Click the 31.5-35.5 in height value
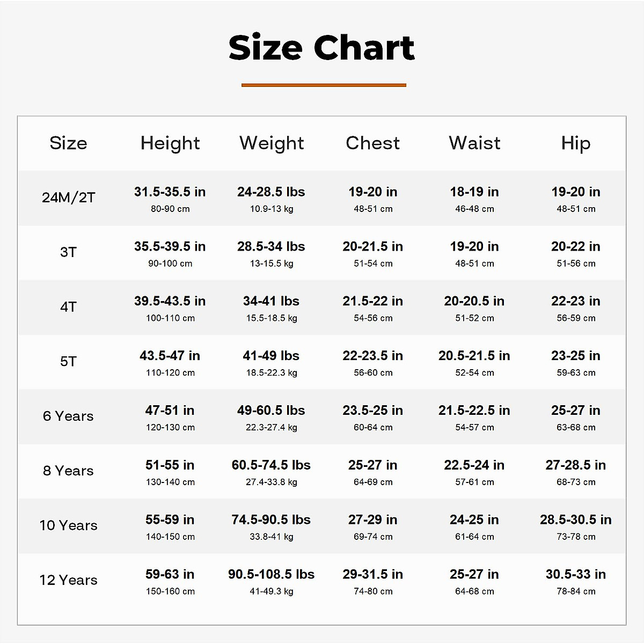Viewport: 644px width, 644px height. [x=170, y=192]
